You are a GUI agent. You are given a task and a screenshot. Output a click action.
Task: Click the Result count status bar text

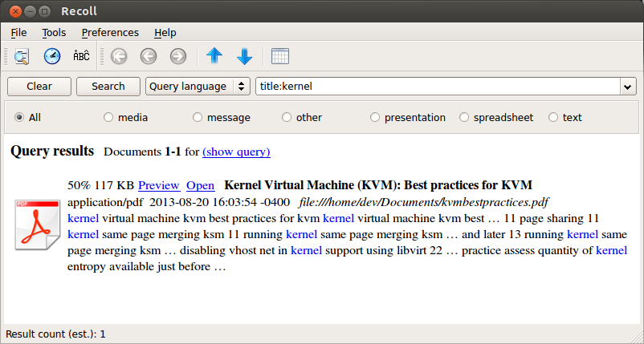(55, 334)
